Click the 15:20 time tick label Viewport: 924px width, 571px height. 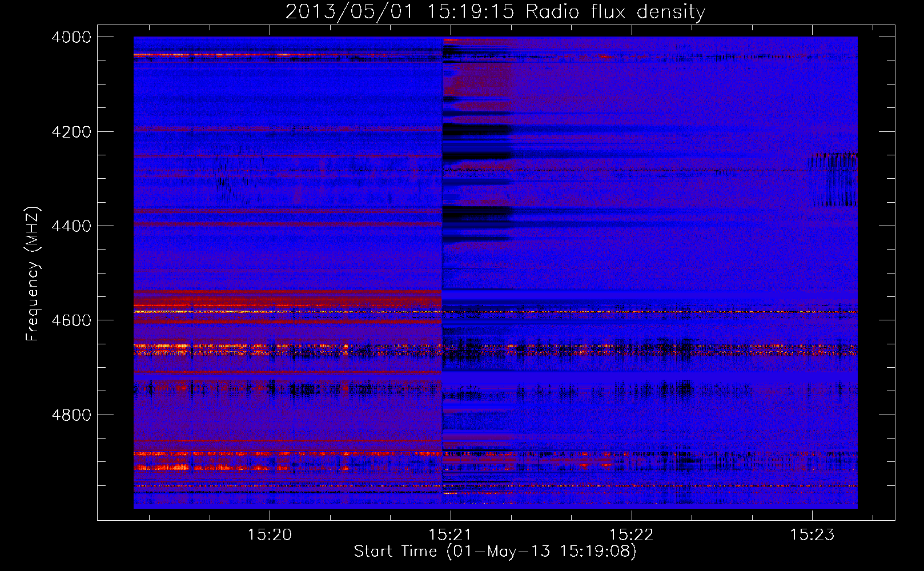(x=270, y=534)
